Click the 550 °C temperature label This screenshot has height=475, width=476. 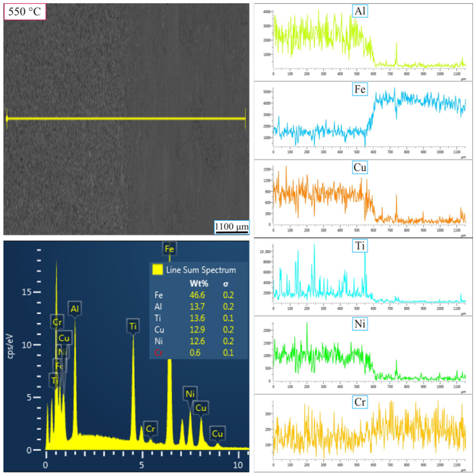(x=25, y=12)
